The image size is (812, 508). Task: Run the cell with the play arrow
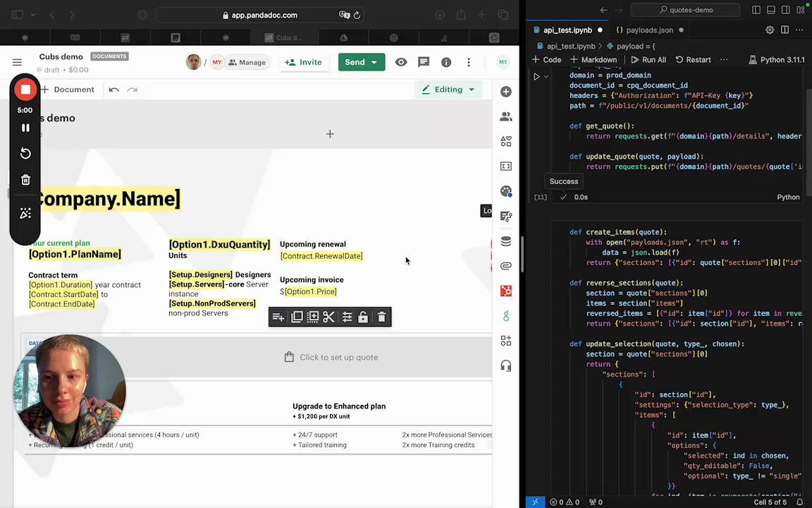(536, 77)
